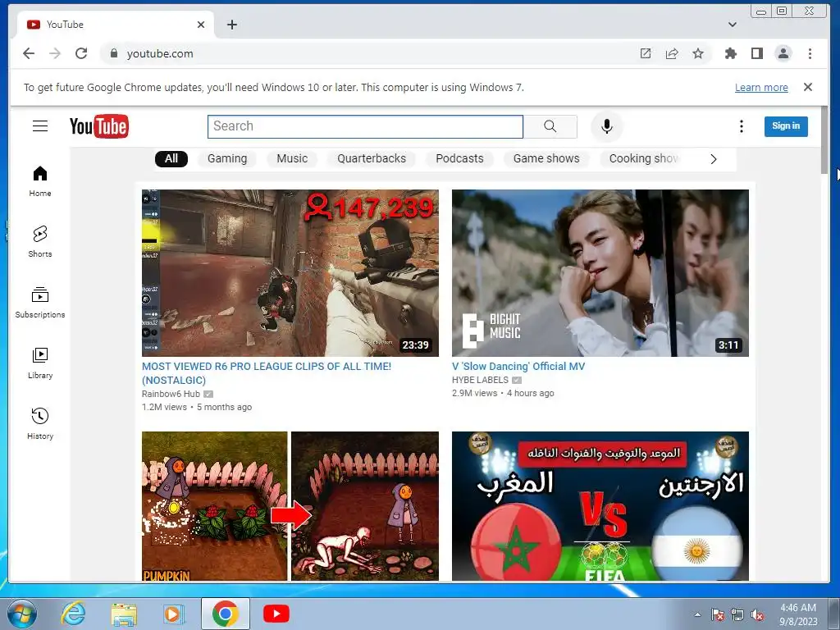Show more category chips with right arrow
840x630 pixels.
point(713,159)
